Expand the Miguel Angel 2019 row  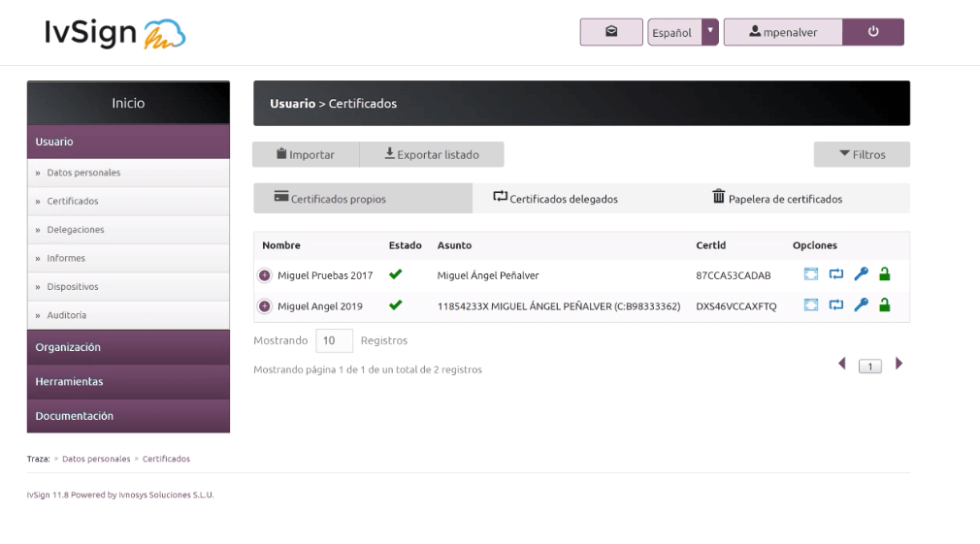pos(264,306)
